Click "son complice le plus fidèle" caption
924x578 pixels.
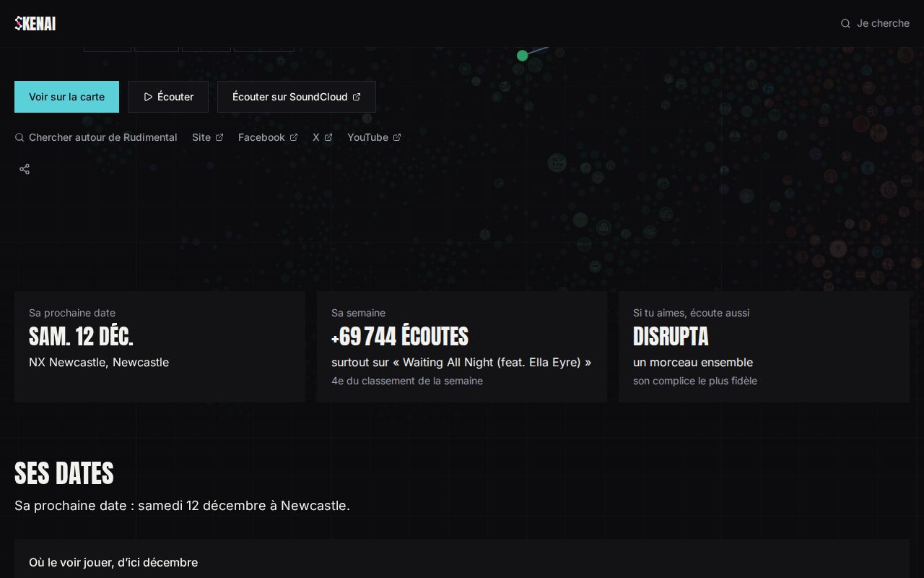pos(695,381)
